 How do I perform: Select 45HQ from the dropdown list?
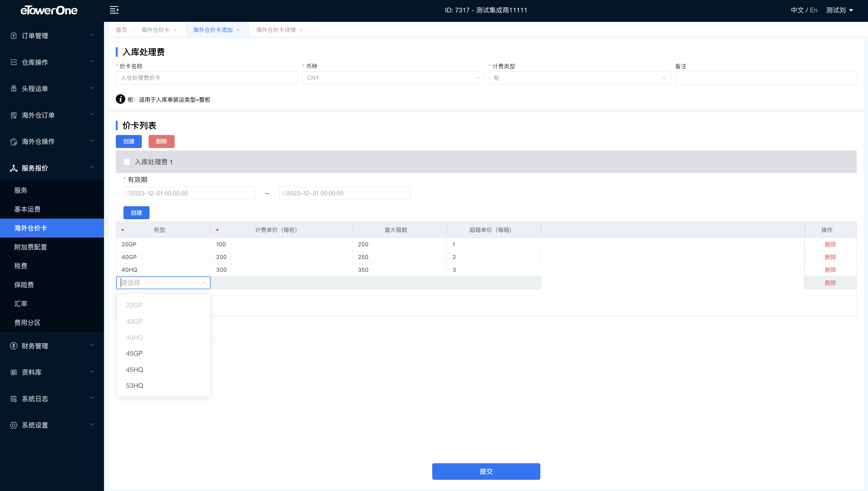point(163,370)
